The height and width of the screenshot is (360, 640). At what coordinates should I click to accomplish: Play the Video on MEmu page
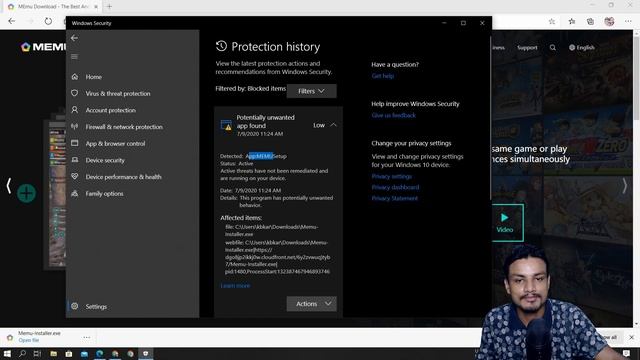(x=505, y=223)
